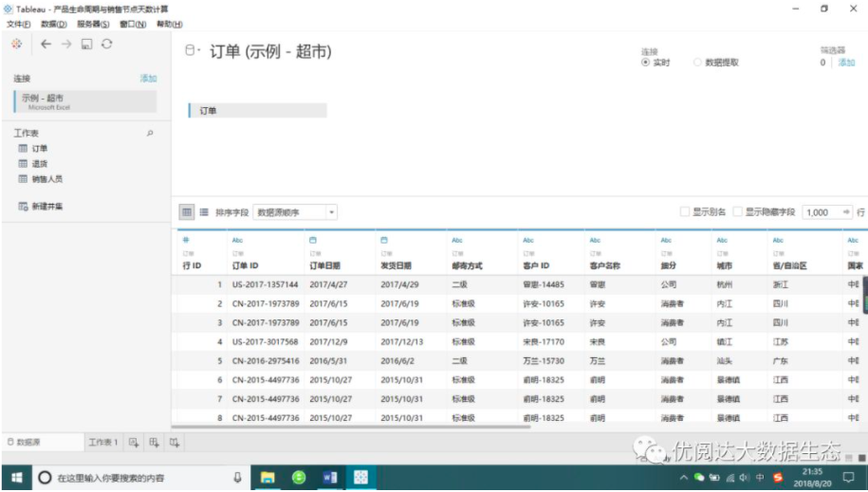
Task: Click the back arrow toolbar icon
Action: (46, 45)
